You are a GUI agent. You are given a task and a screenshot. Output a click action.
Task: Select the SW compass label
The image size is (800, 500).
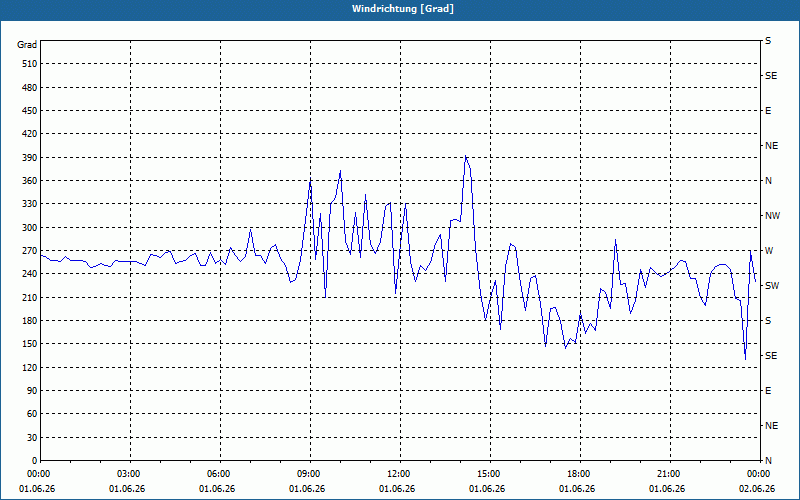click(772, 286)
